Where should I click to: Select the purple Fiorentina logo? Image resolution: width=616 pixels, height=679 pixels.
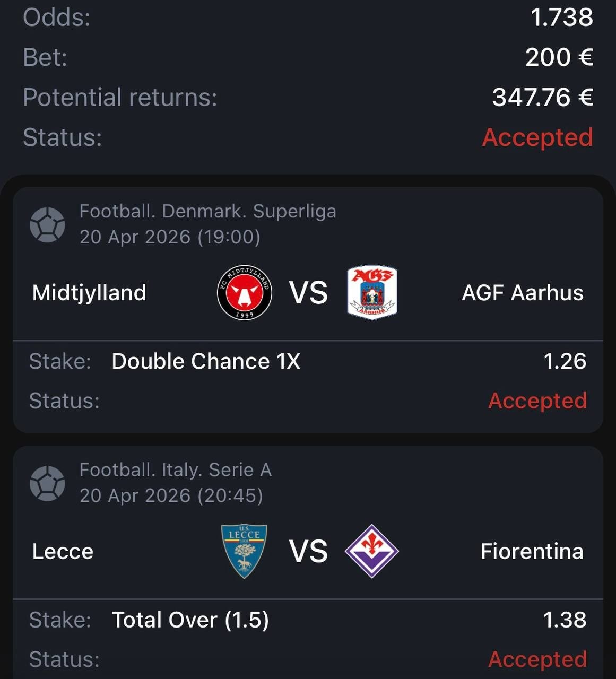pos(371,551)
